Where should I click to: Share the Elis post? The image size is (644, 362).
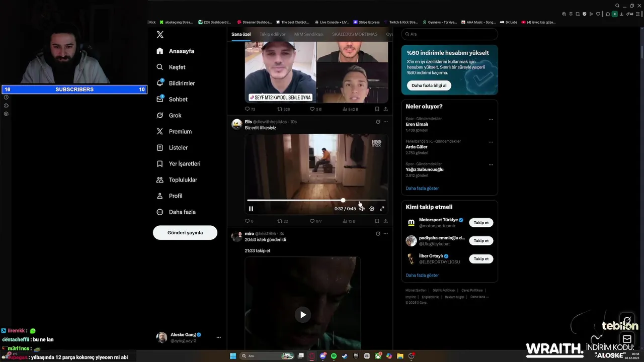pyautogui.click(x=386, y=221)
